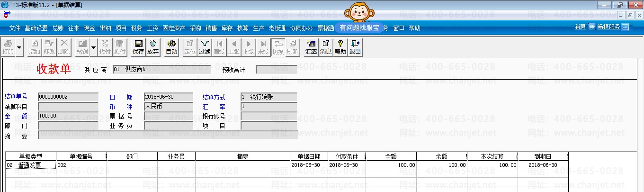Open the 销售 menu

(x=211, y=28)
